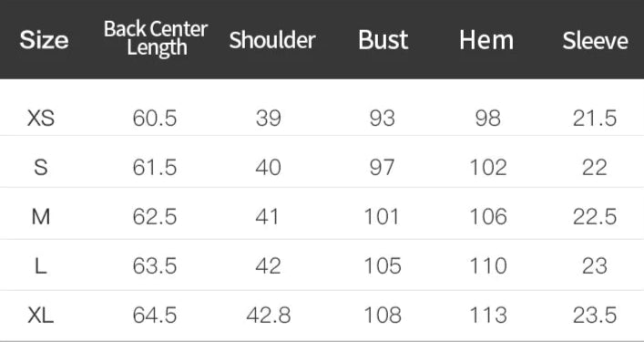Viewport: 644px width, 342px height.
Task: Click the 22.5 sleeve measurement
Action: [595, 217]
